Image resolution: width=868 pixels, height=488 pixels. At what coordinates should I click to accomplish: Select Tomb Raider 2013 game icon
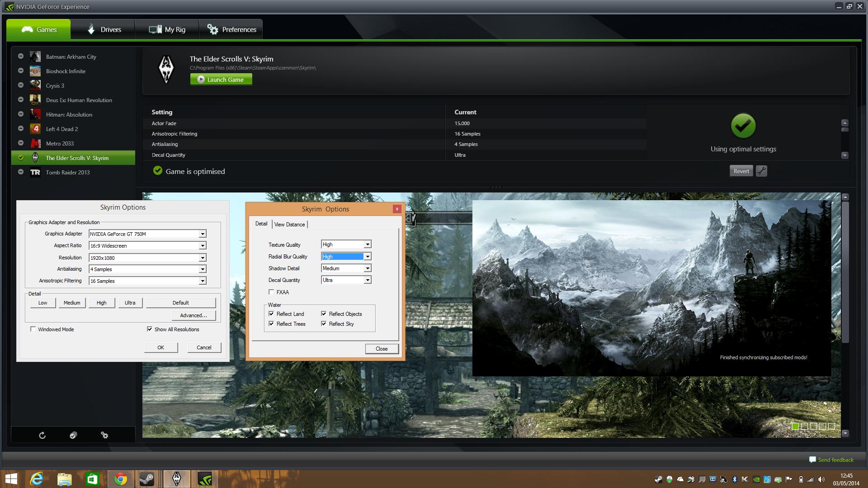[x=35, y=172]
